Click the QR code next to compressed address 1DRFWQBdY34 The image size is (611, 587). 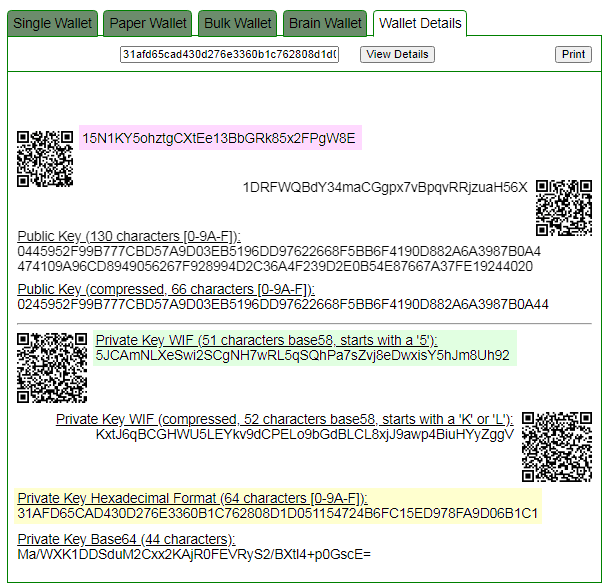pyautogui.click(x=564, y=208)
